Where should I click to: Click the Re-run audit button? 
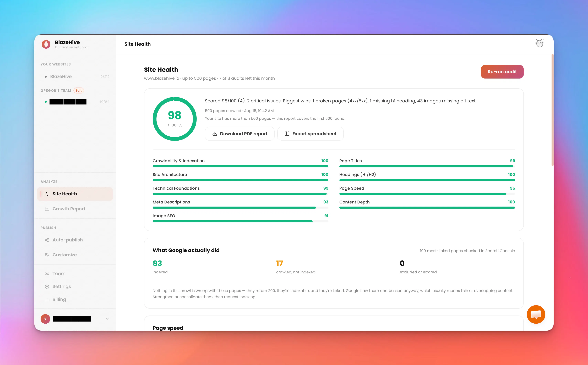(x=502, y=72)
